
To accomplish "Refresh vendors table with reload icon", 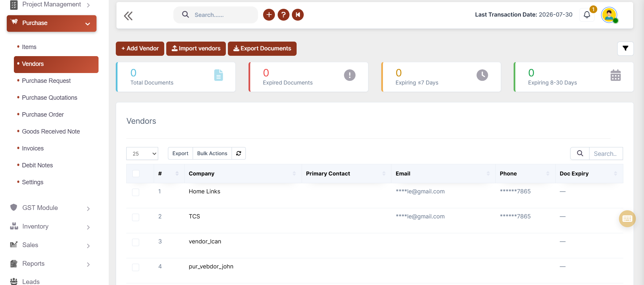I will pos(239,153).
